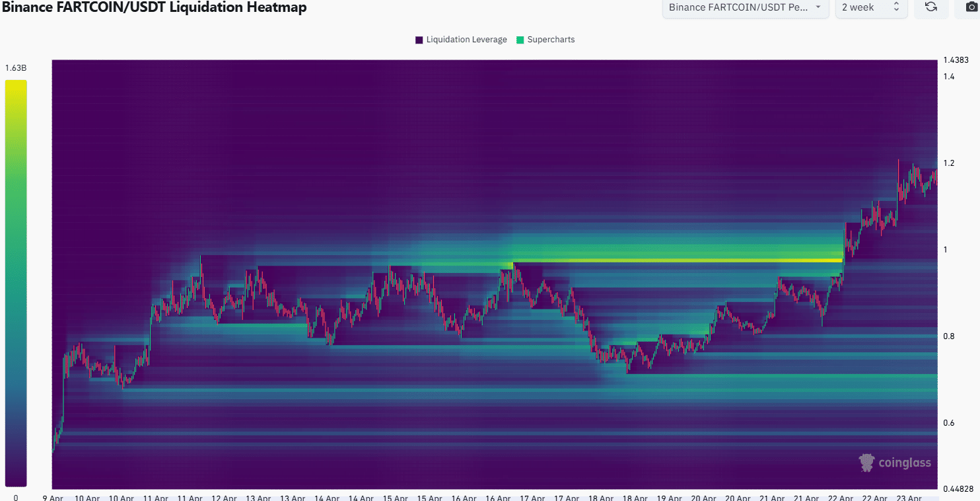Click the 0.8 price label on the y-axis
This screenshot has width=980, height=501.
pyautogui.click(x=948, y=336)
